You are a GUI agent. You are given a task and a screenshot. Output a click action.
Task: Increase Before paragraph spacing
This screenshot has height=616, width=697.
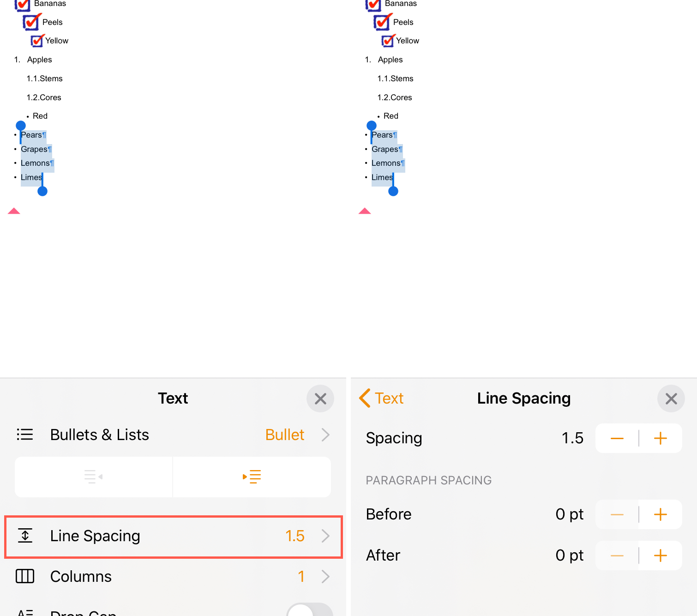[x=661, y=514]
